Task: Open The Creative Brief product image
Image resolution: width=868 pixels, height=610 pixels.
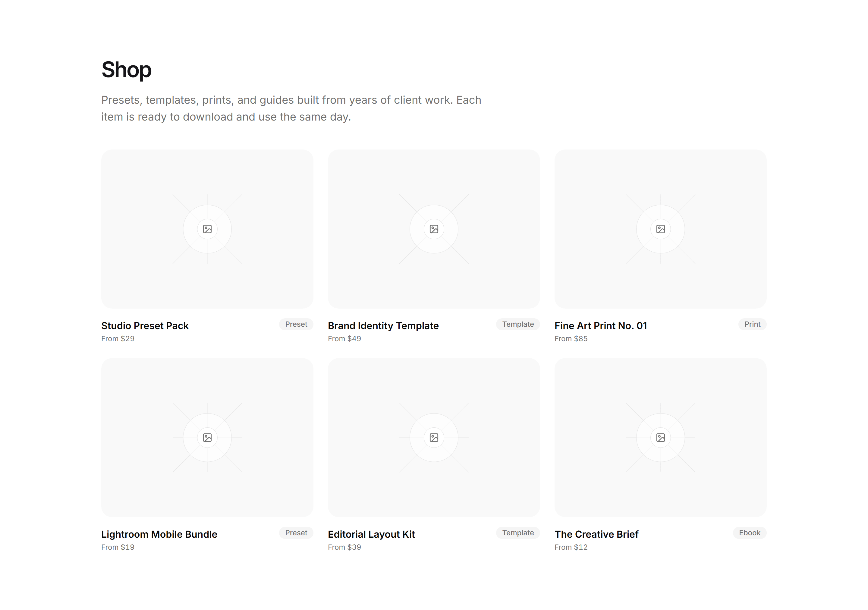Action: 660,438
